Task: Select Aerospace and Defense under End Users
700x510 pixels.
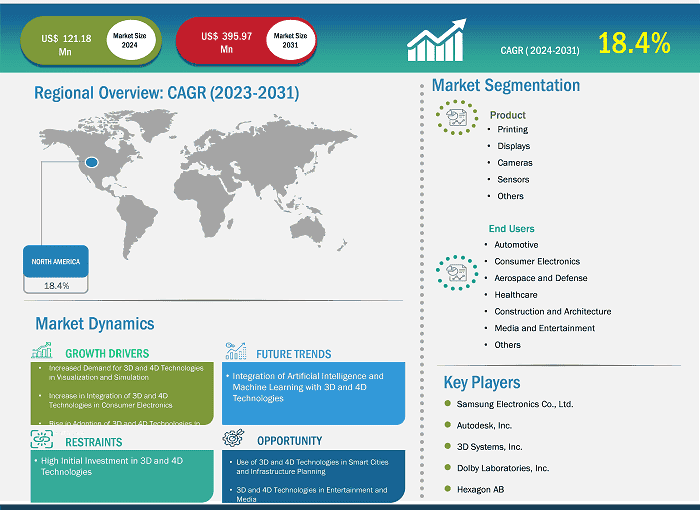Action: tap(541, 278)
